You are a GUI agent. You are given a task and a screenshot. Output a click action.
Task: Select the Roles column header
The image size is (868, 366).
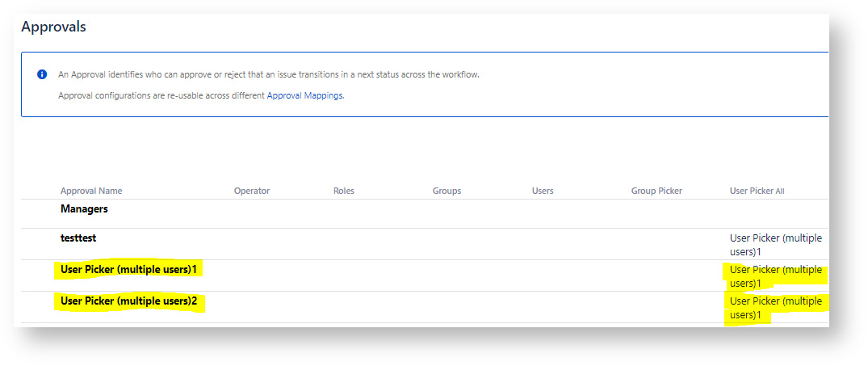(x=343, y=191)
